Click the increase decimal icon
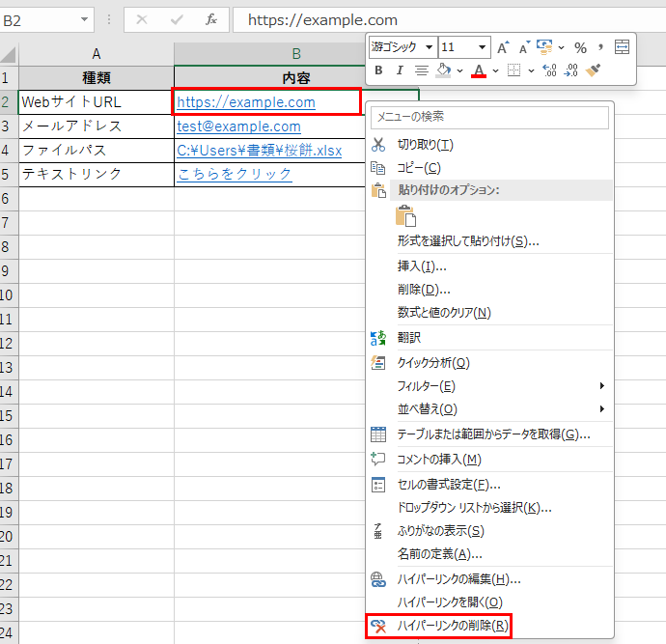Screen dimensions: 666x644 coord(549,70)
